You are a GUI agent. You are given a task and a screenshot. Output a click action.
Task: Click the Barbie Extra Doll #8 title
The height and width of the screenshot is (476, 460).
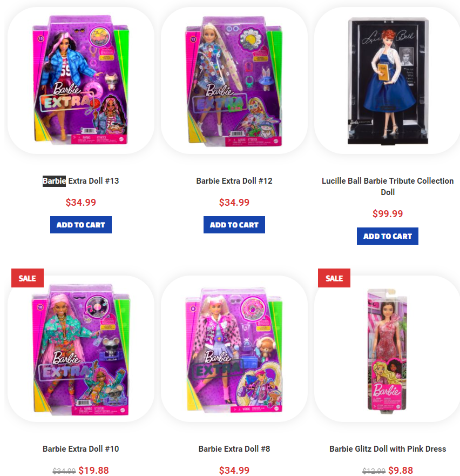(234, 448)
